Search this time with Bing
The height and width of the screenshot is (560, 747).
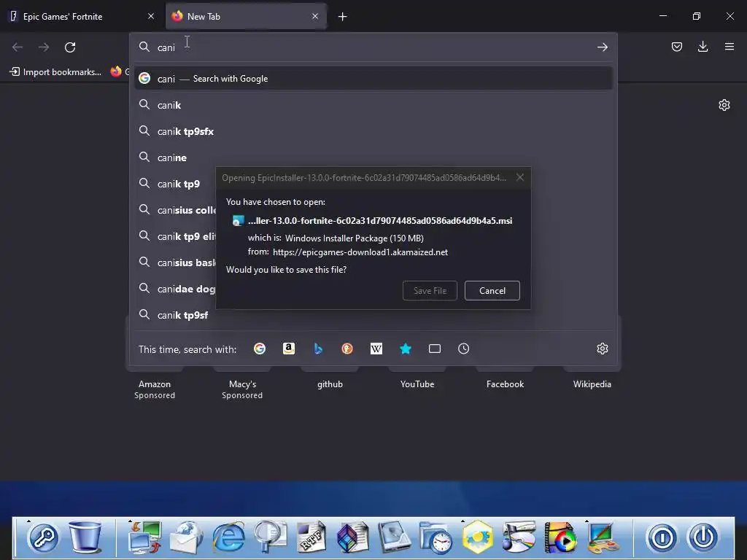click(318, 349)
